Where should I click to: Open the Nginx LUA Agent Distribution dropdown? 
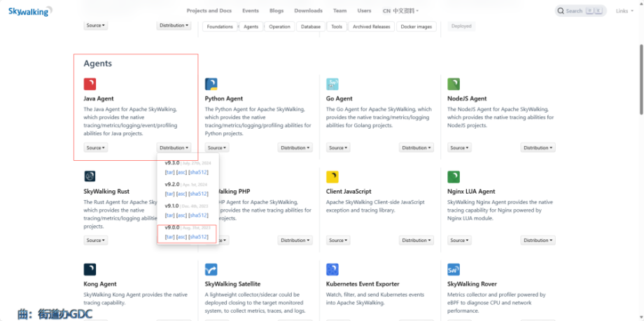pos(538,241)
